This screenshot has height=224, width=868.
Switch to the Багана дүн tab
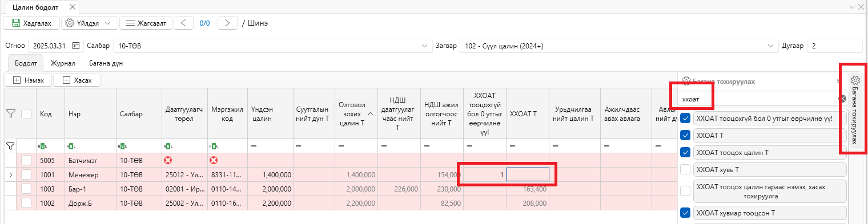click(x=105, y=63)
